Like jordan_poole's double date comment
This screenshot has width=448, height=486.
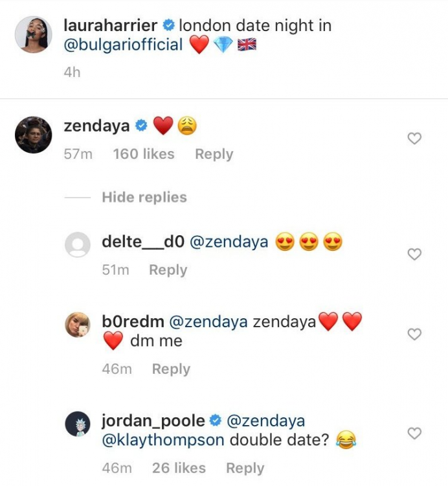pyautogui.click(x=414, y=433)
